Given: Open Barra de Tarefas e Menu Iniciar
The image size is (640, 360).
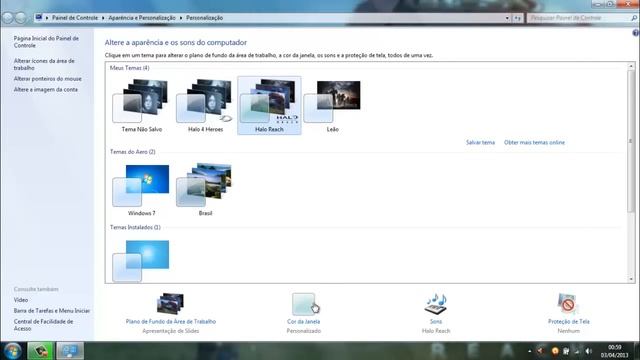Looking at the screenshot, I should pos(51,311).
